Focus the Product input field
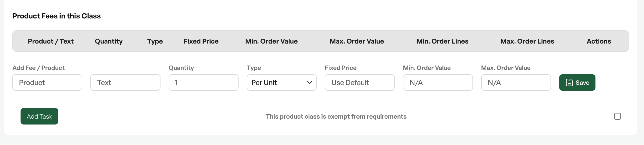This screenshot has width=644, height=145. (47, 82)
